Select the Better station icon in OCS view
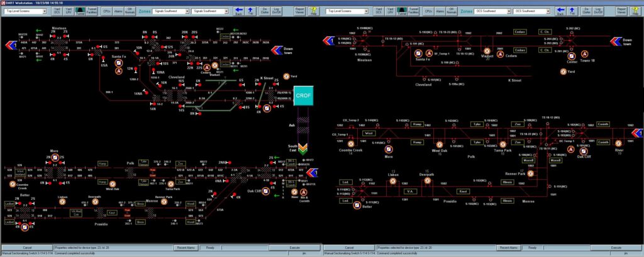 [357, 205]
